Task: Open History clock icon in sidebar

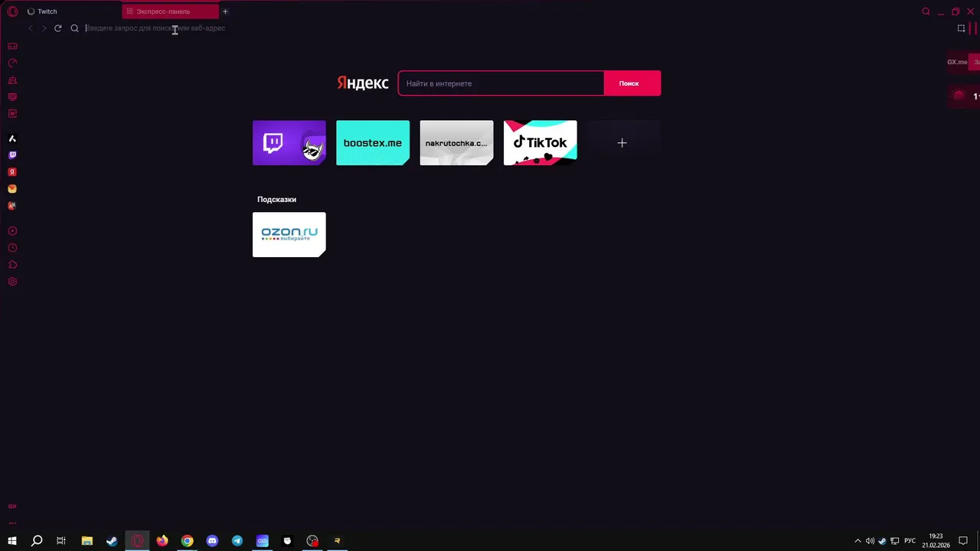Action: coord(12,248)
